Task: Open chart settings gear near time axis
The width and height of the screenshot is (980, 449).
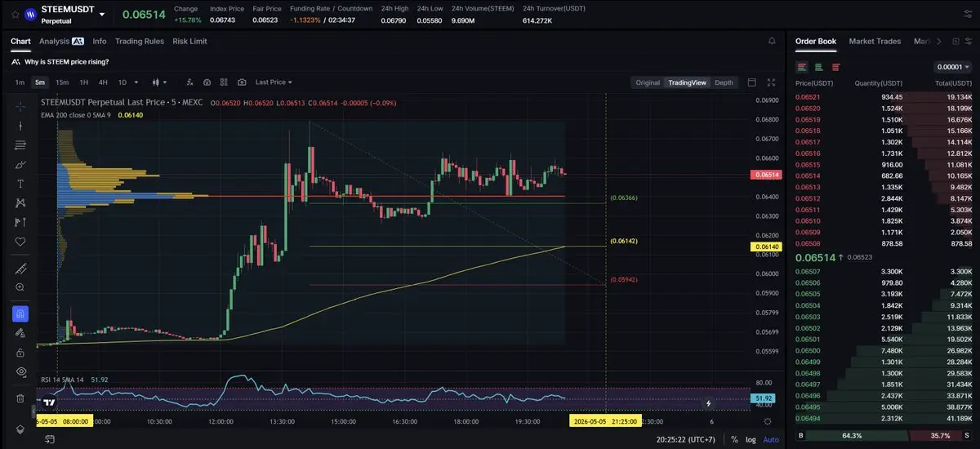Action: (x=768, y=421)
